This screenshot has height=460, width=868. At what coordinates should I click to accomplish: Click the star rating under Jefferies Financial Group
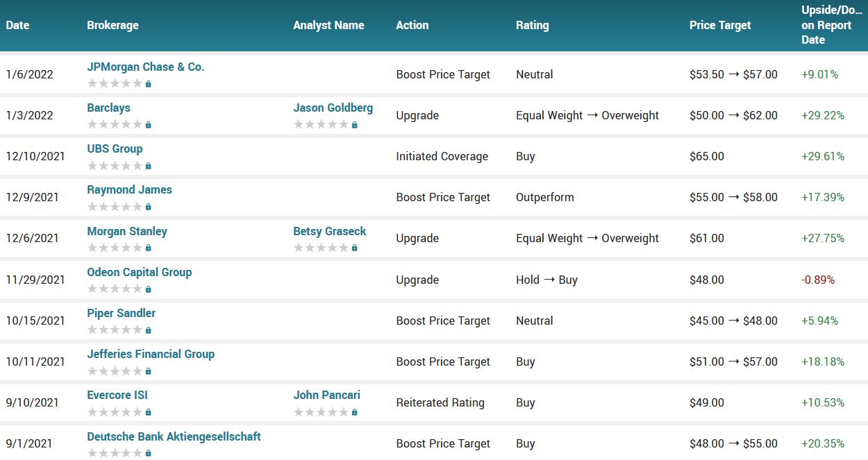tap(115, 371)
